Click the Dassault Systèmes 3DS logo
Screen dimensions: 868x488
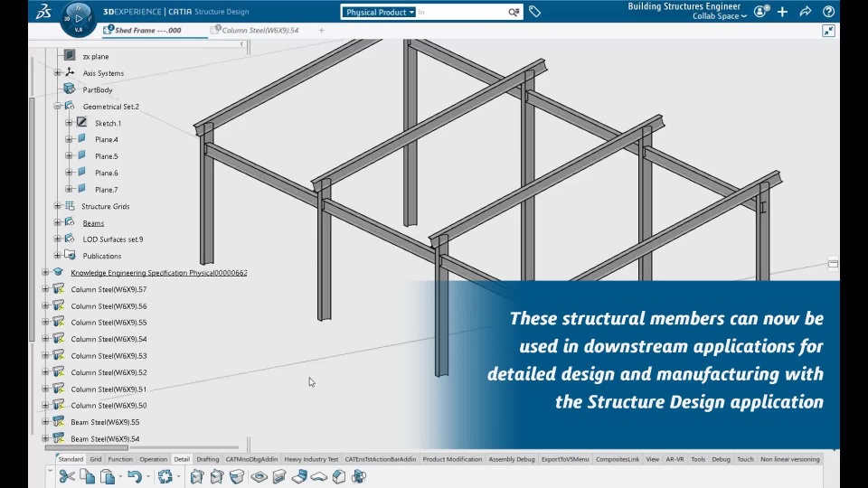(x=43, y=11)
